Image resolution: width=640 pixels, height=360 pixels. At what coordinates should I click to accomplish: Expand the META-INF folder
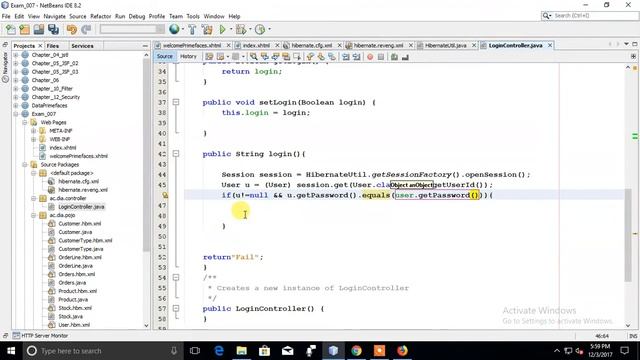click(x=33, y=131)
